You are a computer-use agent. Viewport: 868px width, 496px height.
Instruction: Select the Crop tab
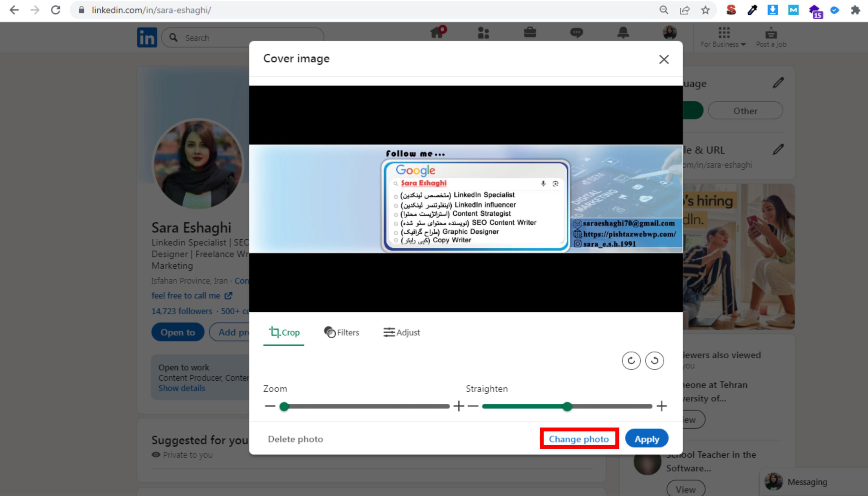tap(284, 332)
